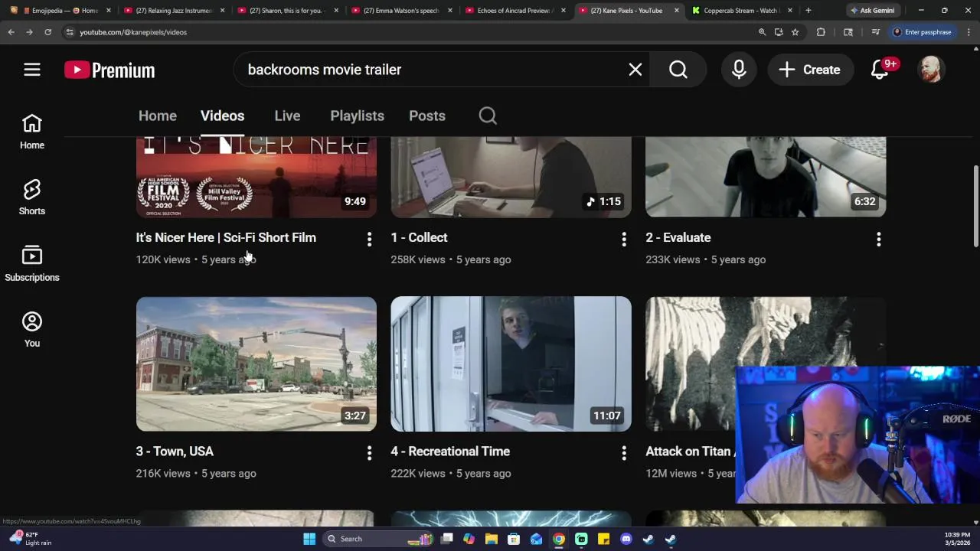Open the notifications bell
The width and height of the screenshot is (980, 551).
click(880, 70)
